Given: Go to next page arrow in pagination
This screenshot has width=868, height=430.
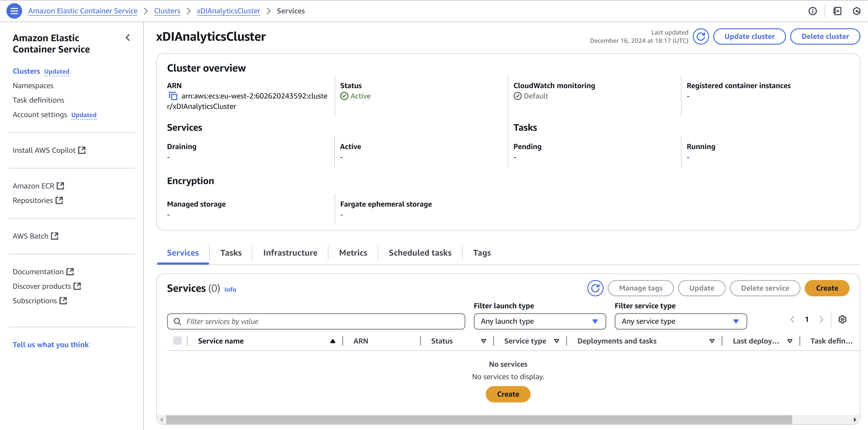Looking at the screenshot, I should pyautogui.click(x=821, y=319).
